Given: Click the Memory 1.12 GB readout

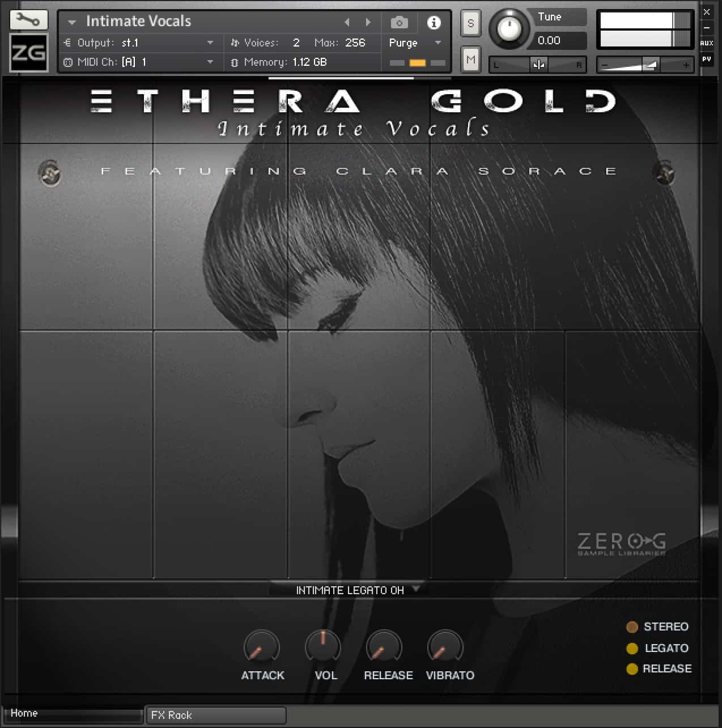Looking at the screenshot, I should (309, 62).
